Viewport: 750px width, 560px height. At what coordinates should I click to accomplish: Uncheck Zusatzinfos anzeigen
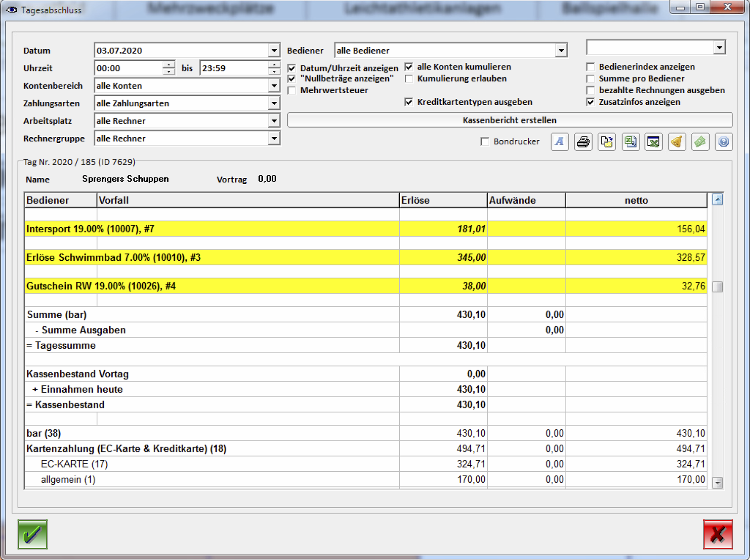[x=591, y=102]
